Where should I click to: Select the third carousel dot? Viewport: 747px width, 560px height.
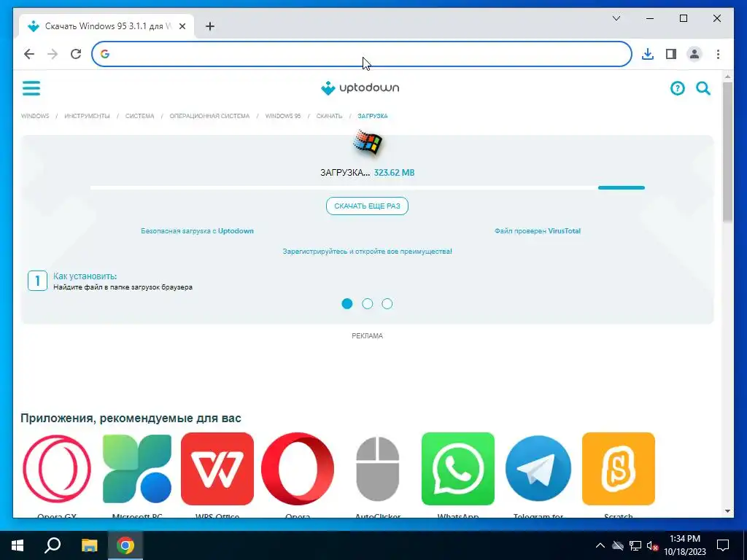[387, 304]
